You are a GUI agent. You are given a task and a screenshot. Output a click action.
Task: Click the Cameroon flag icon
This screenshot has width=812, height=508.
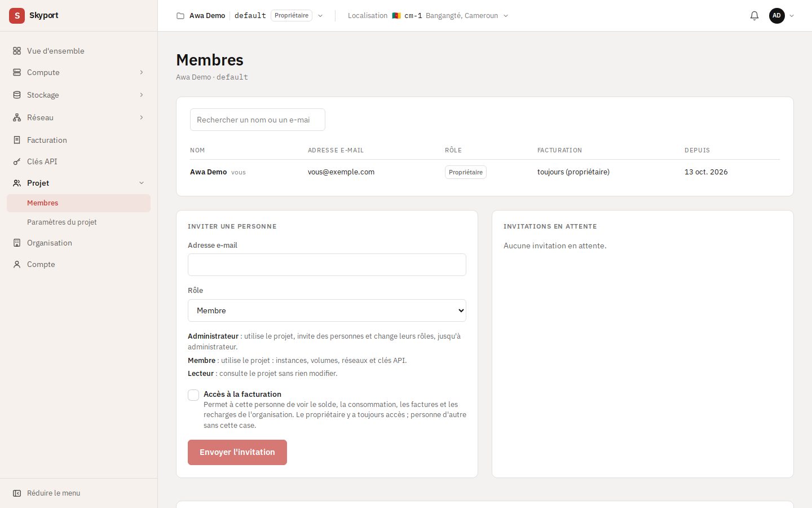click(x=396, y=16)
